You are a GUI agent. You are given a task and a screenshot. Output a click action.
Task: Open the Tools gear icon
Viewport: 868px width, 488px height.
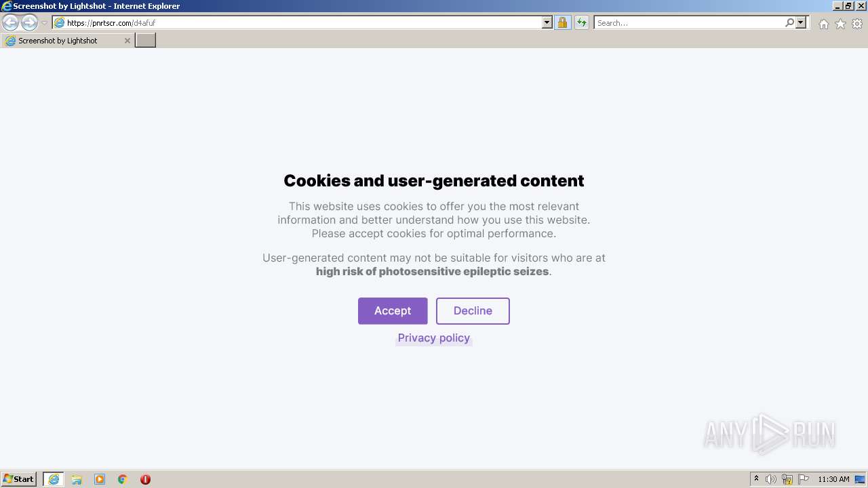tap(857, 24)
